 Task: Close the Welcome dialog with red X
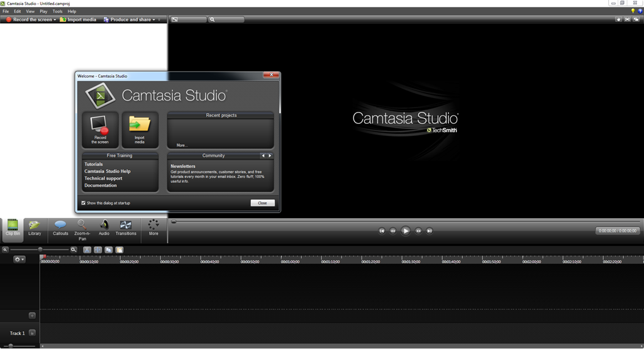(271, 75)
